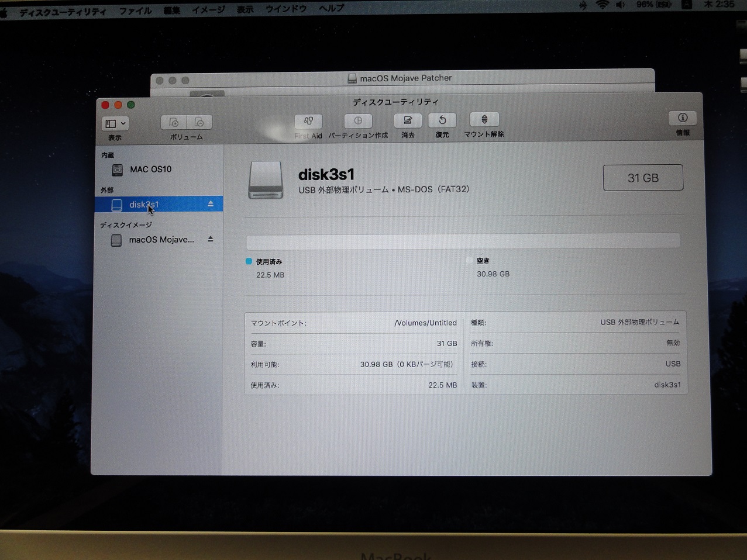Open the ウインドウ menu

point(286,8)
